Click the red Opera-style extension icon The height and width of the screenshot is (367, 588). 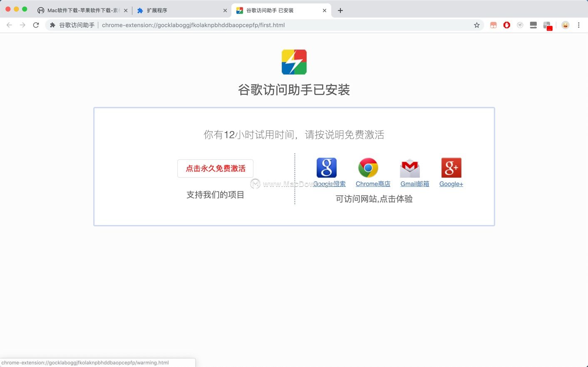[x=507, y=25]
